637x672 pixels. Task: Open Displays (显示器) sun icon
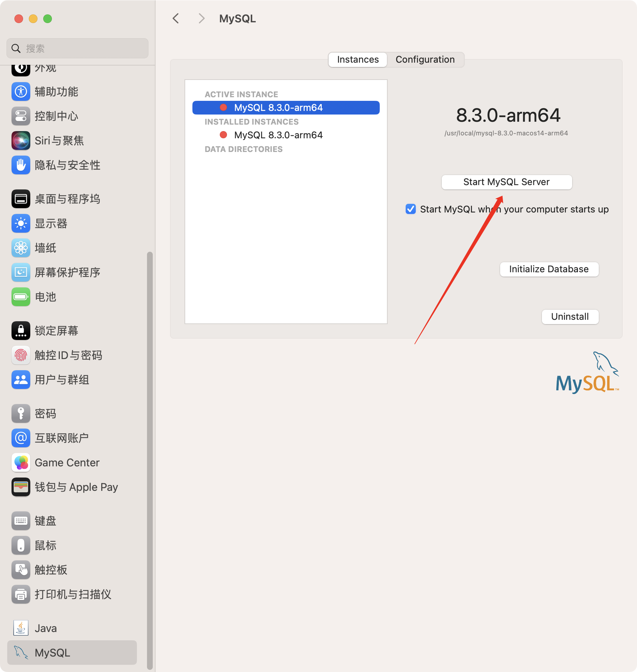point(21,223)
